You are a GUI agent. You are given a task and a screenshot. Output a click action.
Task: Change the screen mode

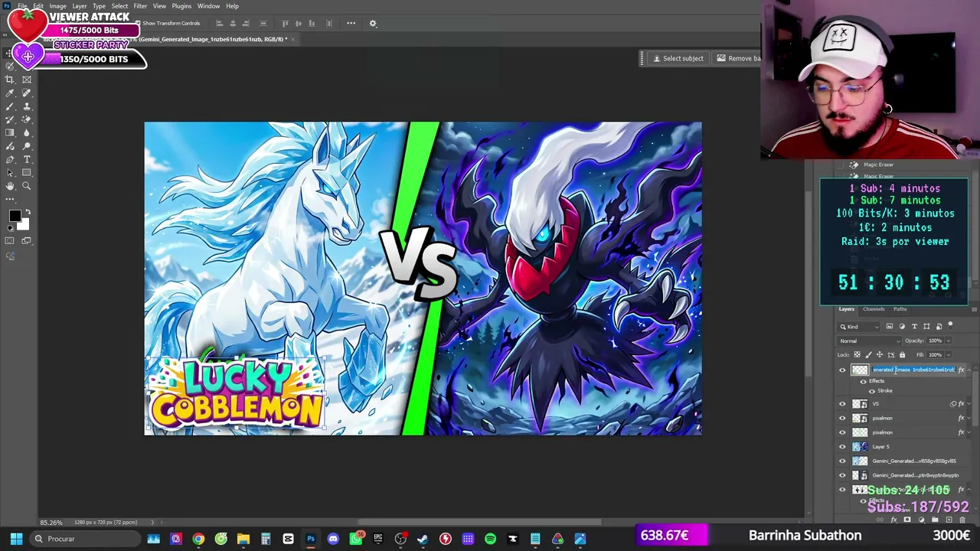[x=27, y=240]
